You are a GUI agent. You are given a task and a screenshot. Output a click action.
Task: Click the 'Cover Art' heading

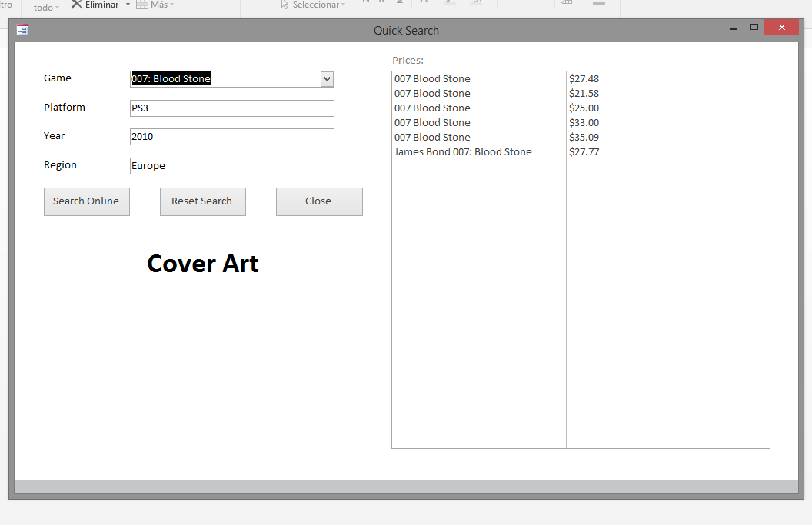[x=203, y=264]
